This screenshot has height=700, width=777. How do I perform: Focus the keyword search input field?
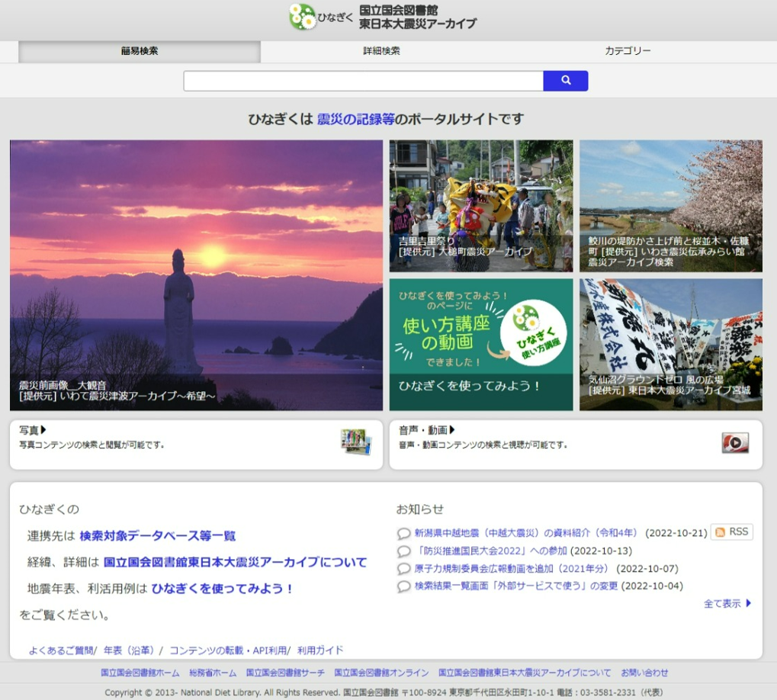(363, 81)
